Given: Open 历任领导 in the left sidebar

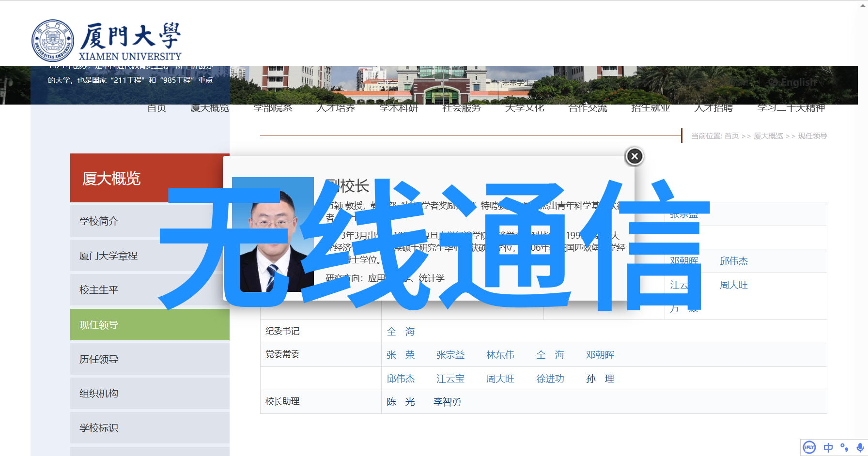Looking at the screenshot, I should [x=150, y=359].
